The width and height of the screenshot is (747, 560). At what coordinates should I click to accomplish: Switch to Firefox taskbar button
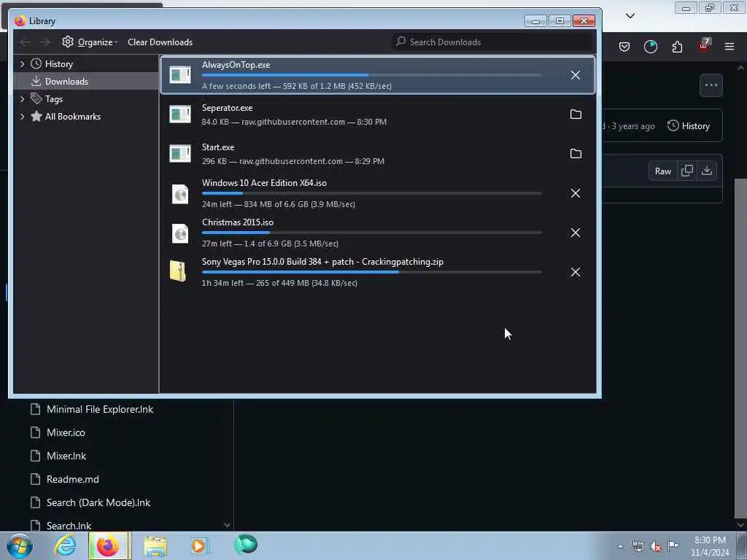coord(109,545)
